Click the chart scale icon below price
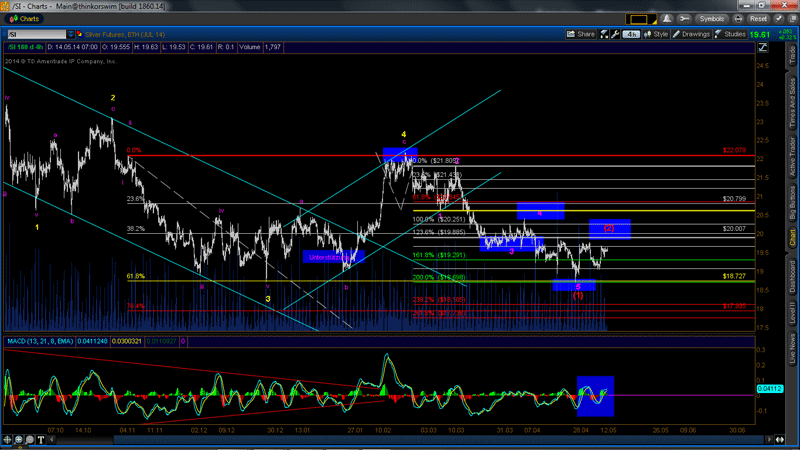 click(x=762, y=50)
